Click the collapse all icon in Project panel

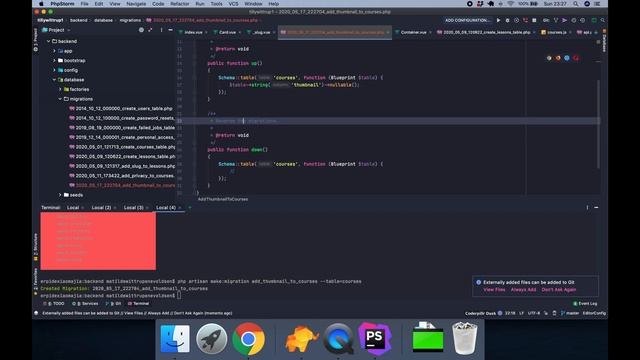150,30
